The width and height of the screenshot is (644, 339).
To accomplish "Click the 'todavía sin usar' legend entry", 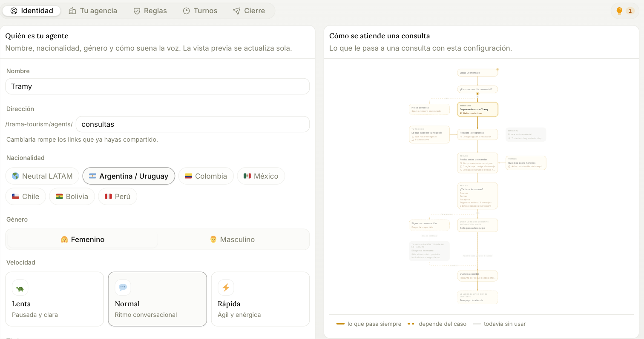I will tap(499, 324).
